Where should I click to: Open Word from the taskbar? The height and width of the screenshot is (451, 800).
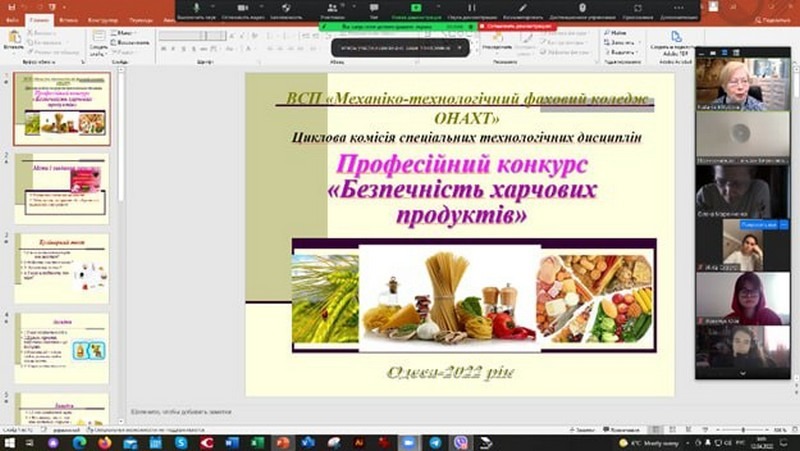(x=232, y=443)
